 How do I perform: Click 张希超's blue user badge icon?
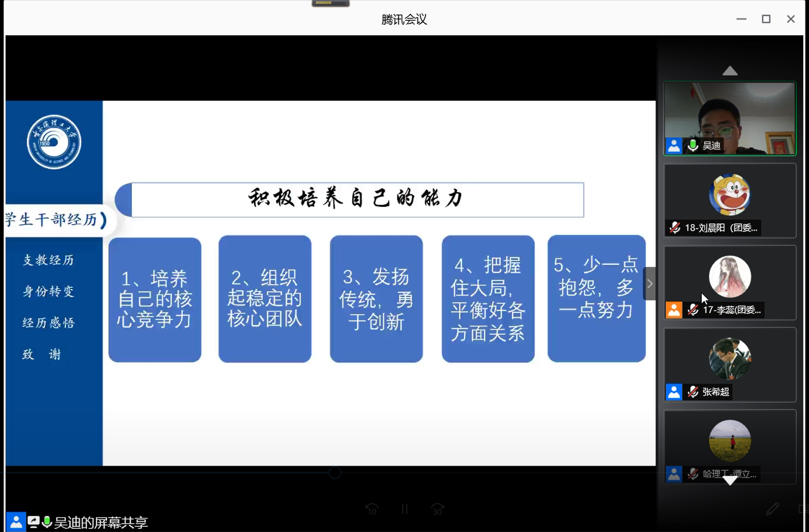coord(674,392)
